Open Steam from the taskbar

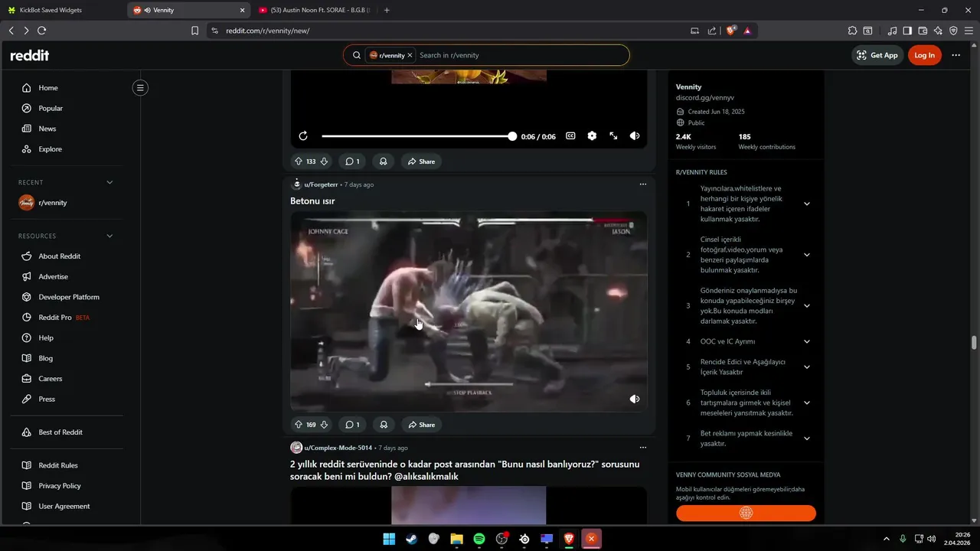click(x=412, y=539)
